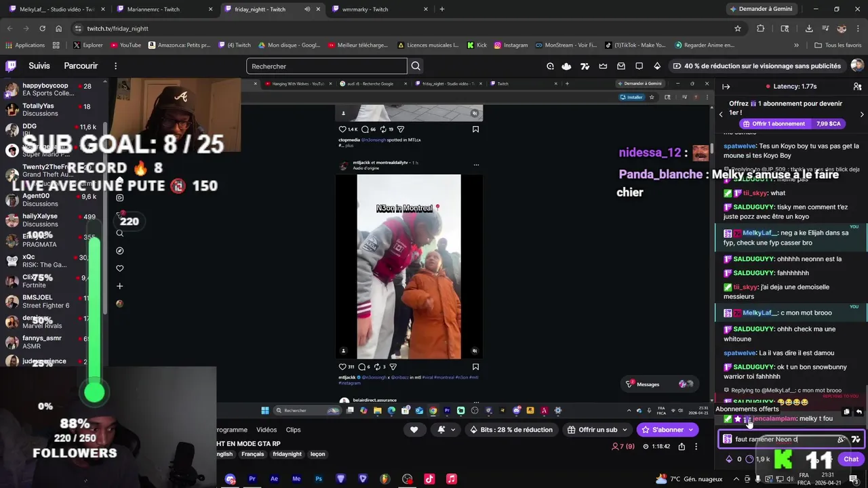Screen dimensions: 868x488
Task: Open Apple Music taskbar icon
Action: (452, 479)
